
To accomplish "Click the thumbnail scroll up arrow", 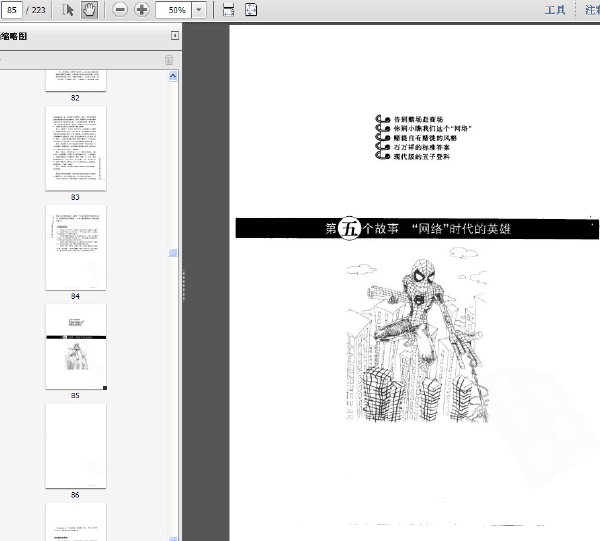I will coord(173,76).
